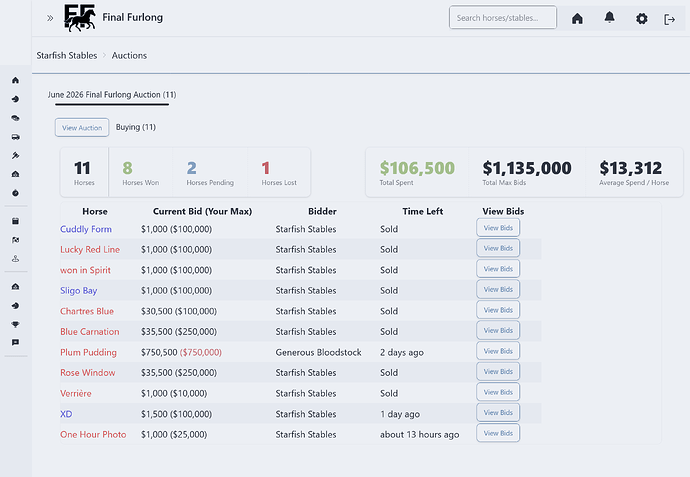Viewport: 690px width, 477px height.
Task: Expand the sidebar with double chevron
Action: pyautogui.click(x=50, y=18)
